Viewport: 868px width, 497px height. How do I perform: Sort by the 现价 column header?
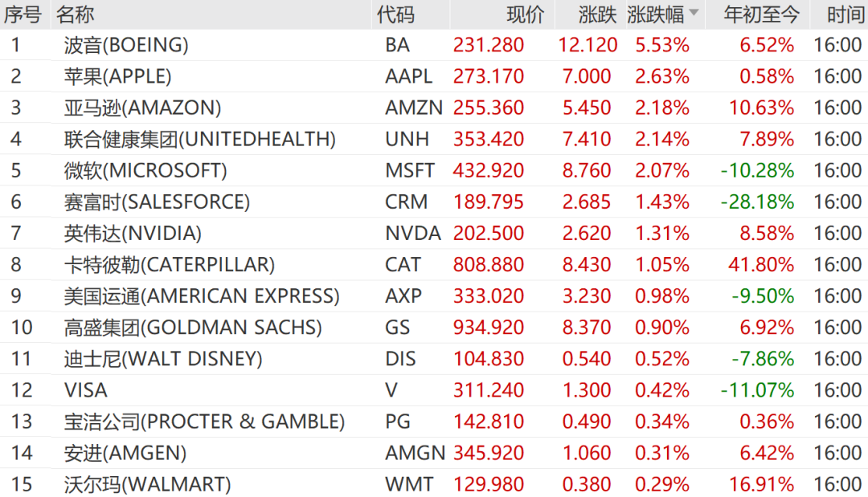526,14
